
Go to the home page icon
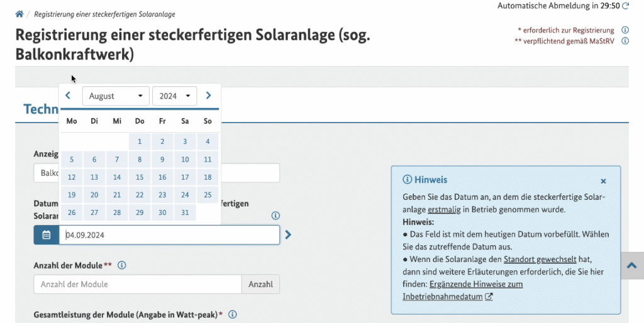point(19,14)
